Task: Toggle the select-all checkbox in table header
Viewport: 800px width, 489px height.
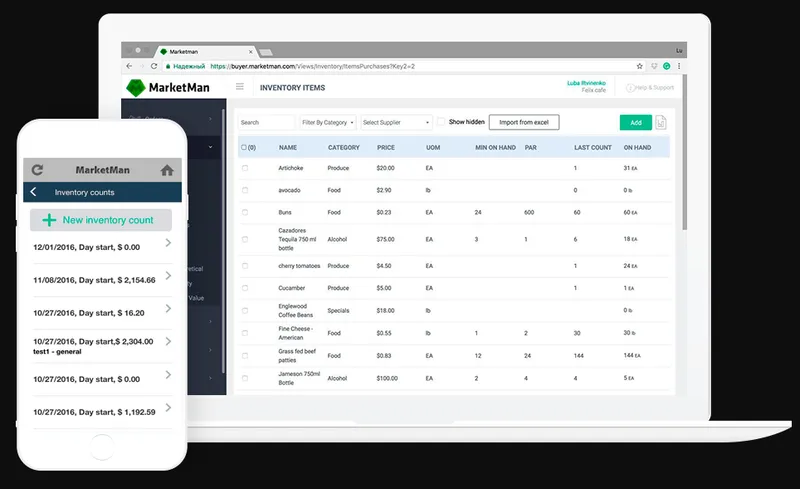Action: click(x=244, y=148)
